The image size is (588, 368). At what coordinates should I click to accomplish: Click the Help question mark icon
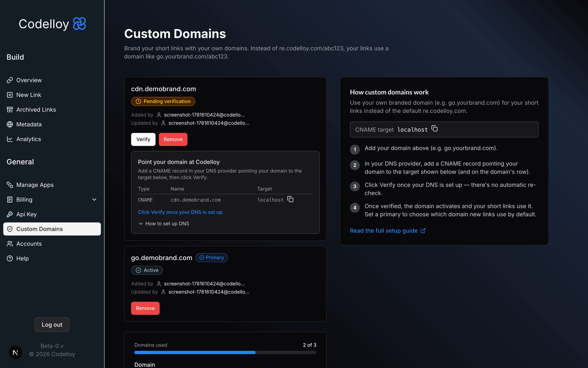pos(10,258)
